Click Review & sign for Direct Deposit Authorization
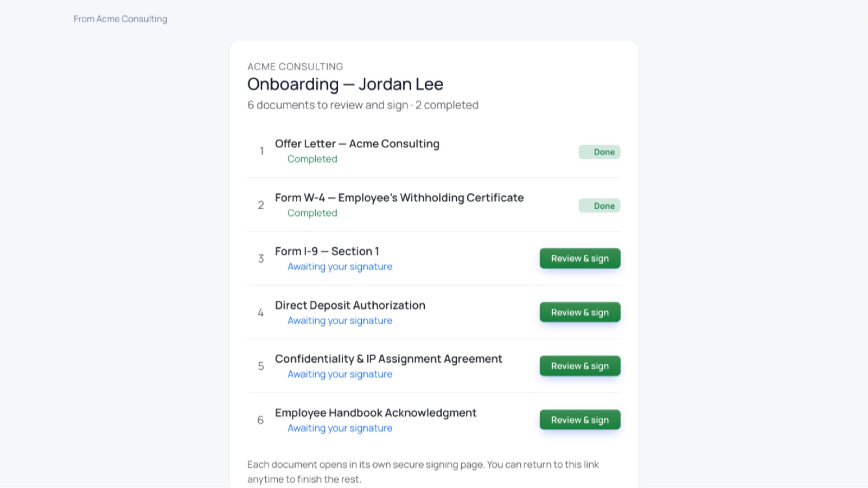This screenshot has width=868, height=488. point(580,312)
